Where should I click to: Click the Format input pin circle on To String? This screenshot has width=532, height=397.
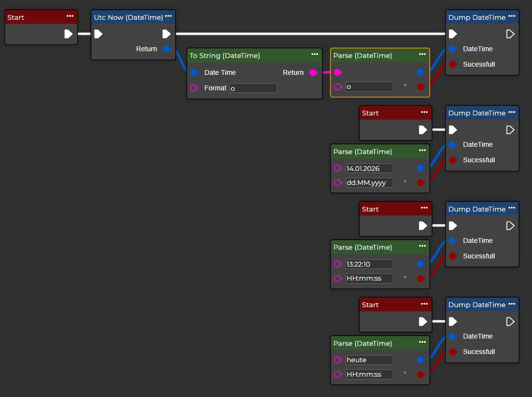(194, 88)
